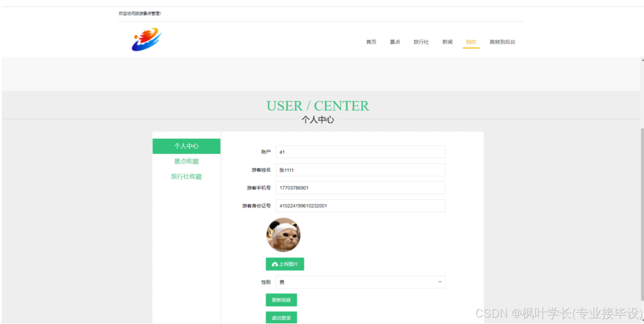Viewport: 644px width, 324px height.
Task: Select the 我的 nav item
Action: 471,42
